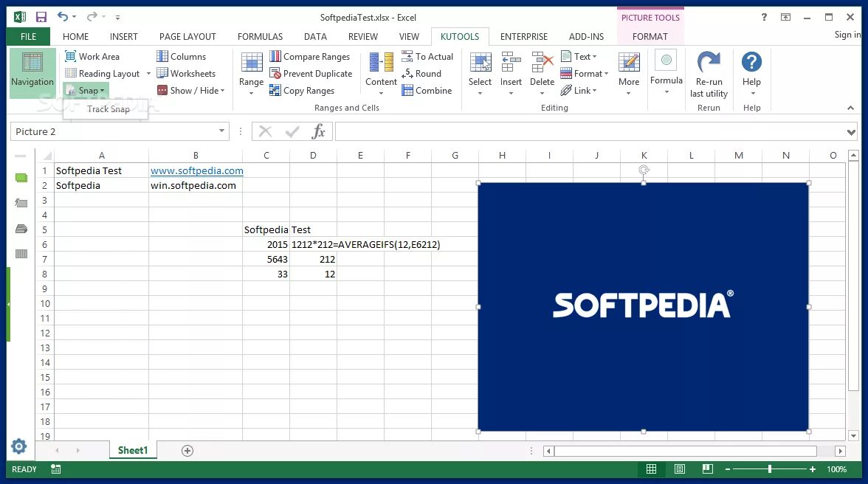Expand the Text tools dropdown
The height and width of the screenshot is (484, 868).
click(x=579, y=56)
